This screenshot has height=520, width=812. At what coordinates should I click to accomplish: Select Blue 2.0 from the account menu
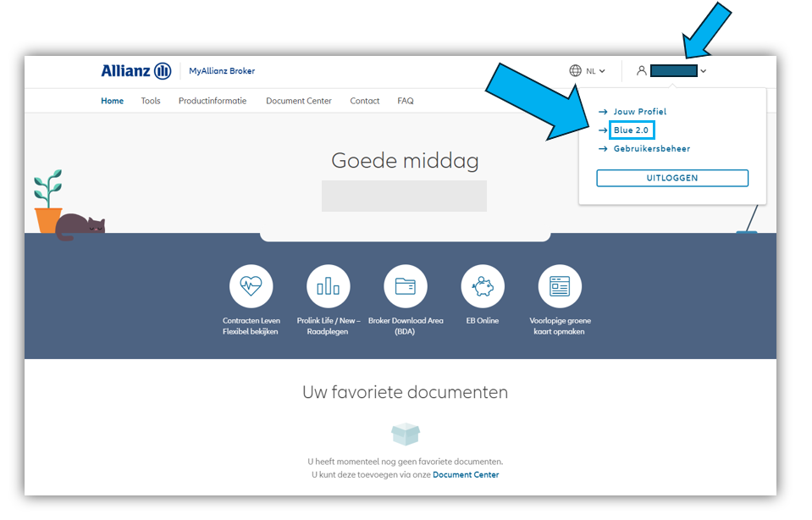[630, 130]
